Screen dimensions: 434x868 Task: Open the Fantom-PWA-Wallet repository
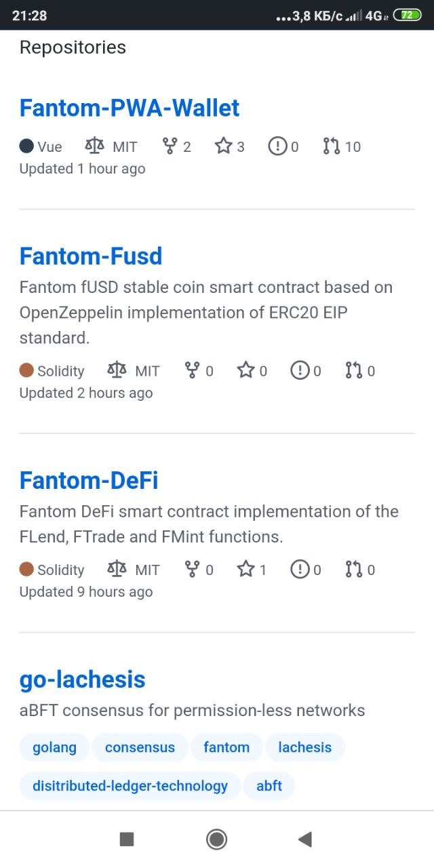[130, 108]
